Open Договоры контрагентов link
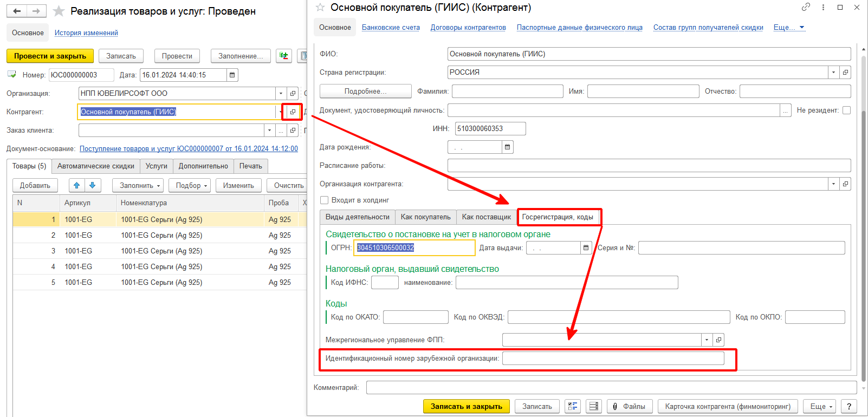 (468, 27)
